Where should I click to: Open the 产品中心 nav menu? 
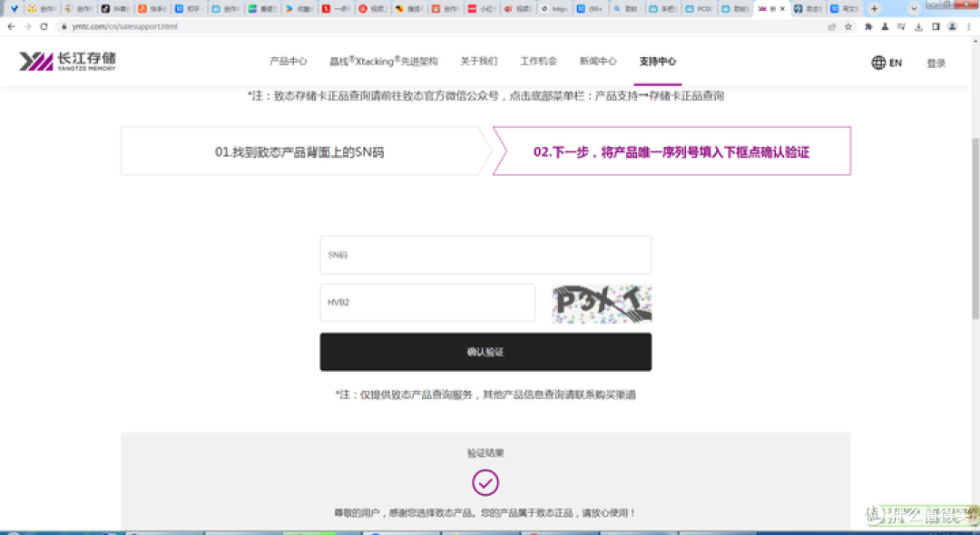point(289,61)
